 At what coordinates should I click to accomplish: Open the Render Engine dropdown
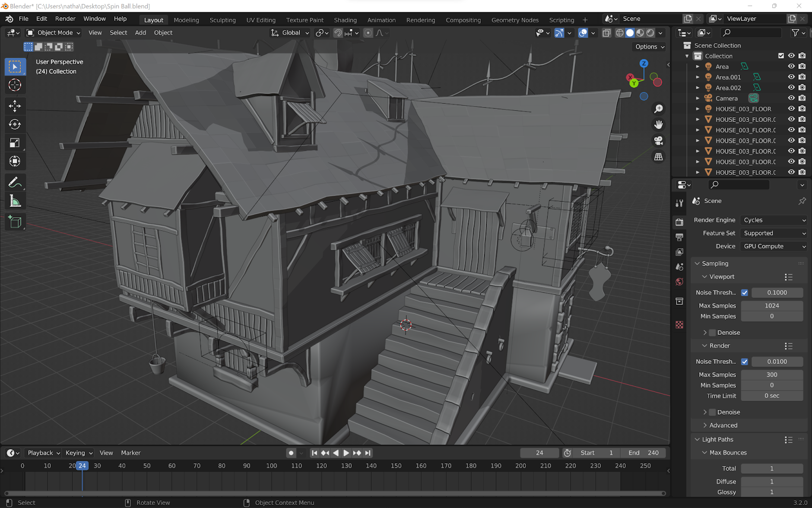click(x=774, y=220)
